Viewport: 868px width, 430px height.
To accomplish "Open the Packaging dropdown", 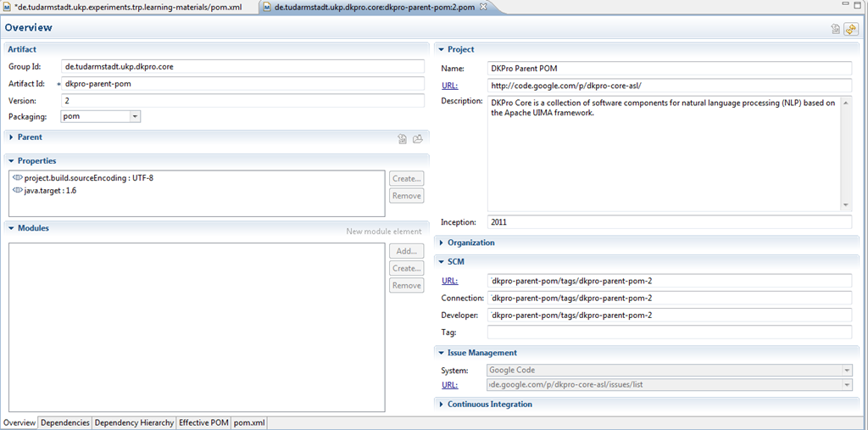I will [x=135, y=117].
